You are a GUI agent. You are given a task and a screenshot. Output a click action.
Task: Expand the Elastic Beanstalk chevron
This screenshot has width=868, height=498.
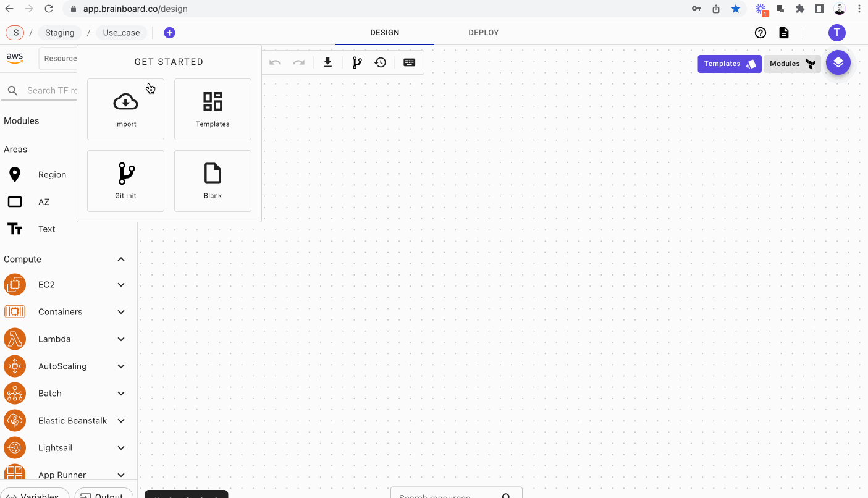click(x=121, y=421)
